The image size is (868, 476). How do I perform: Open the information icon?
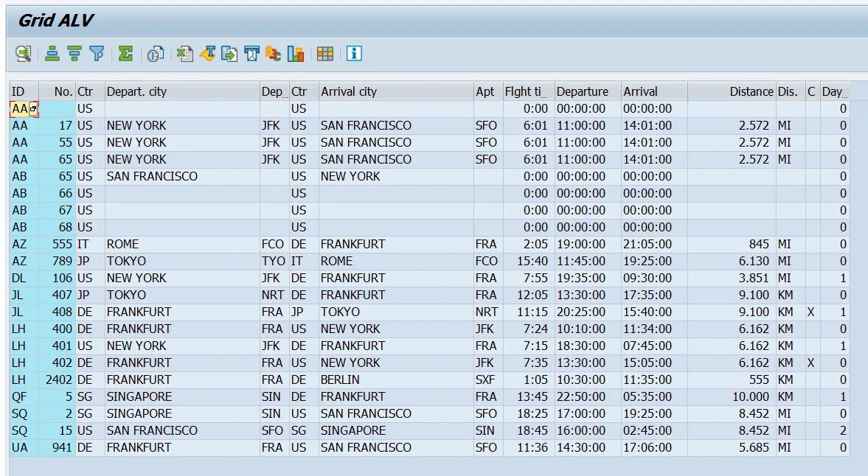click(x=354, y=54)
